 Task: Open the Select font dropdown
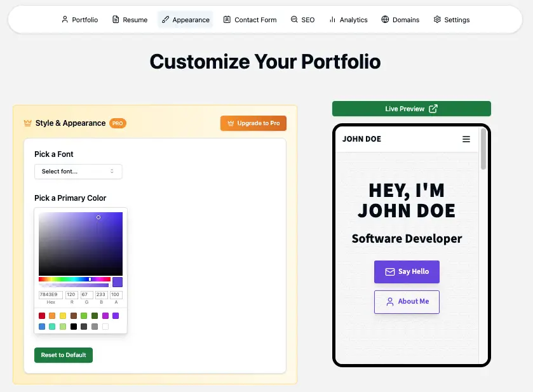78,172
